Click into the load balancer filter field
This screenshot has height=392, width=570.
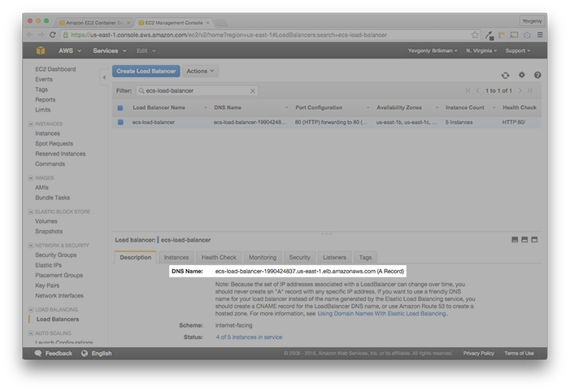pyautogui.click(x=197, y=91)
